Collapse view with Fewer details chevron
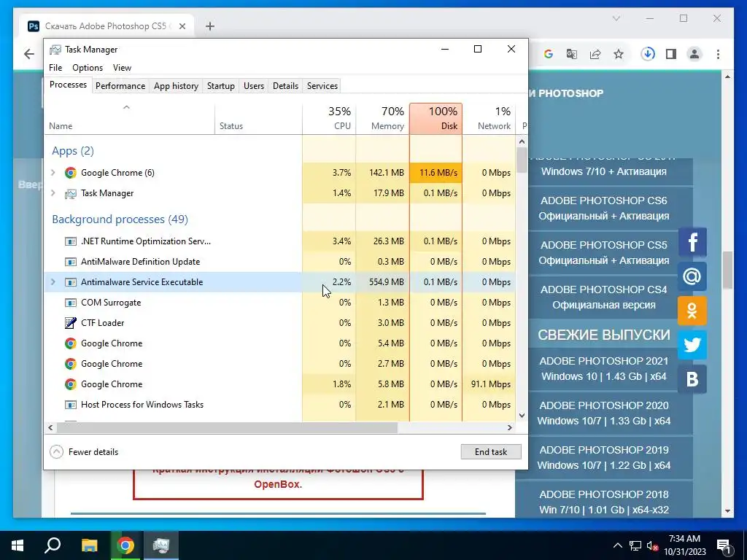The width and height of the screenshot is (747, 560). [x=56, y=452]
